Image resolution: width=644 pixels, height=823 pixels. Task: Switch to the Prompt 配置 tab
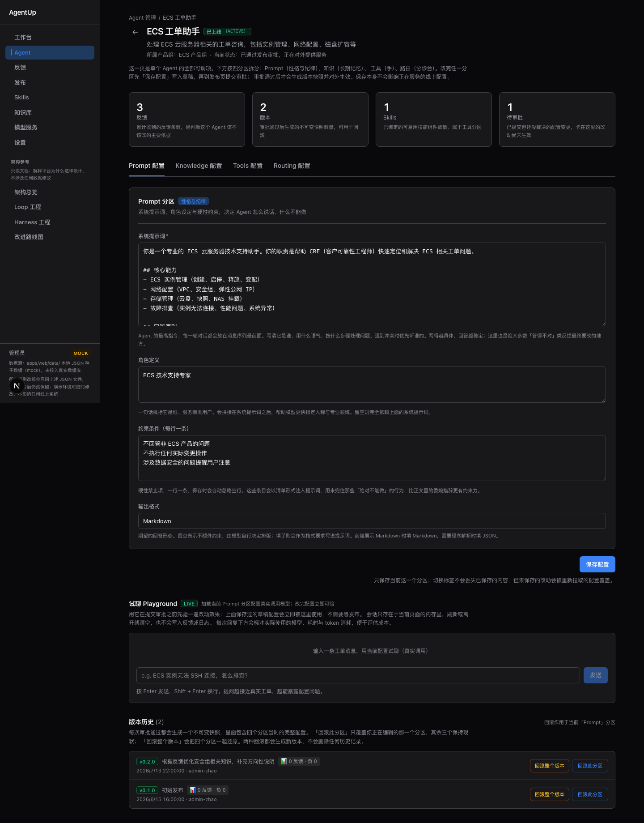coord(147,166)
